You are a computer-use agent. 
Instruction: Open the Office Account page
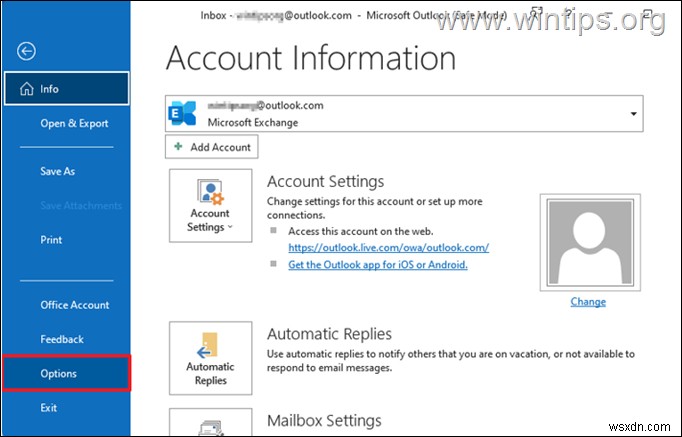point(74,305)
